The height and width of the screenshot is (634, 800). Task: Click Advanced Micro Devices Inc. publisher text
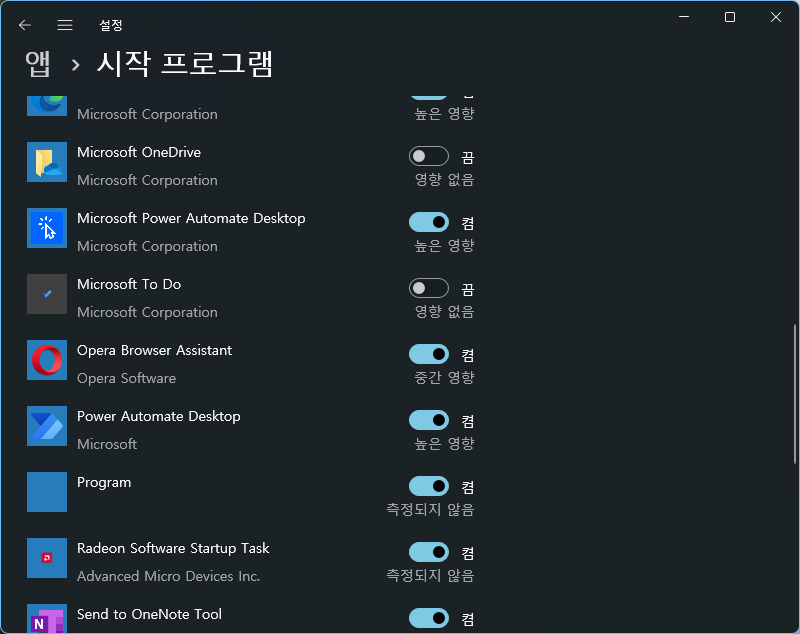pos(169,576)
